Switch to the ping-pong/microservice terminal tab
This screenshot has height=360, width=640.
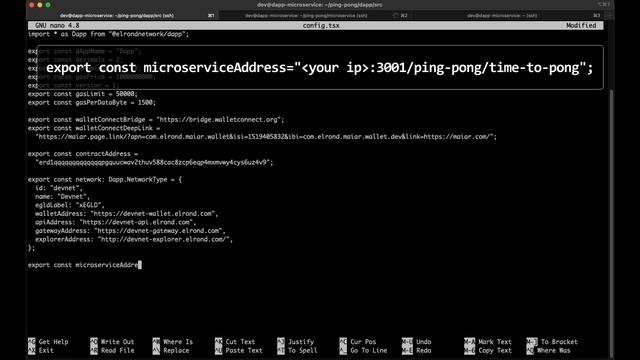(x=306, y=16)
